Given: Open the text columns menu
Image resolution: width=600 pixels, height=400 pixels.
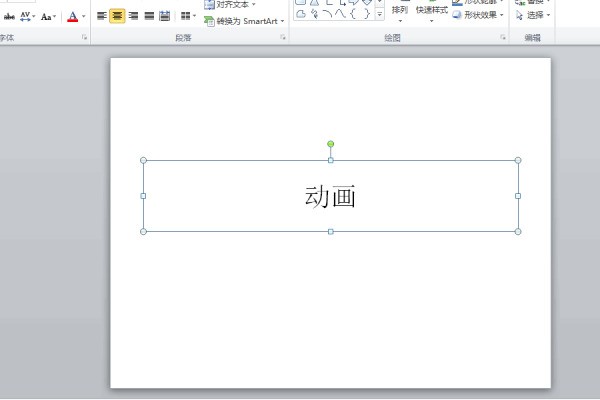Looking at the screenshot, I should 188,16.
